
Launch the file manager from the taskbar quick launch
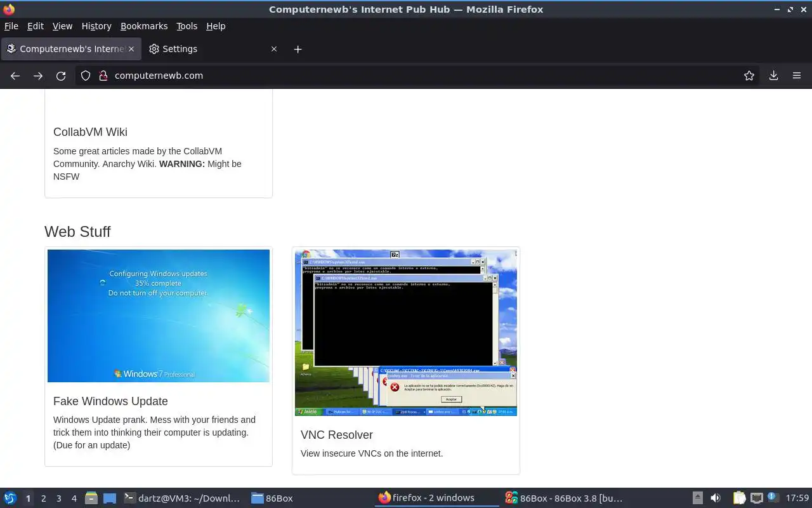click(91, 498)
